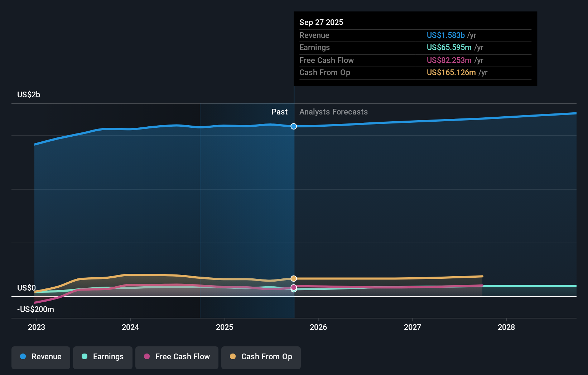Viewport: 588px width, 375px height.
Task: Toggle the Earnings series visibility
Action: pyautogui.click(x=103, y=357)
